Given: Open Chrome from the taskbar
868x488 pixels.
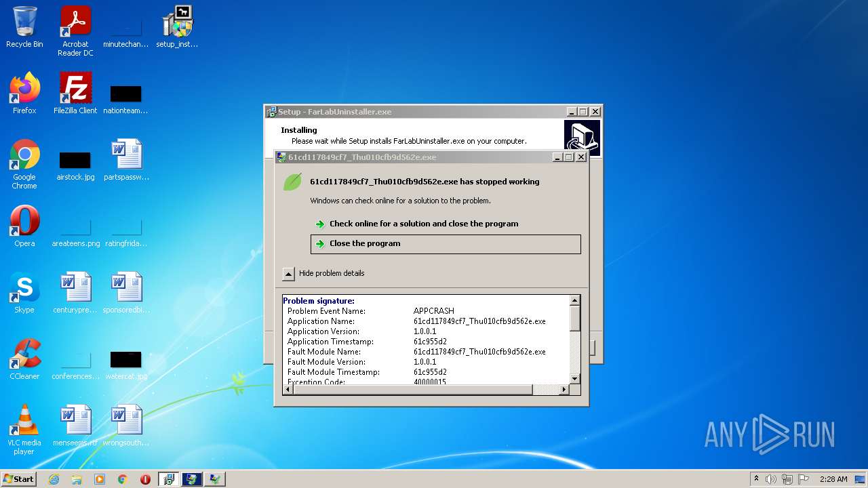Looking at the screenshot, I should point(123,479).
